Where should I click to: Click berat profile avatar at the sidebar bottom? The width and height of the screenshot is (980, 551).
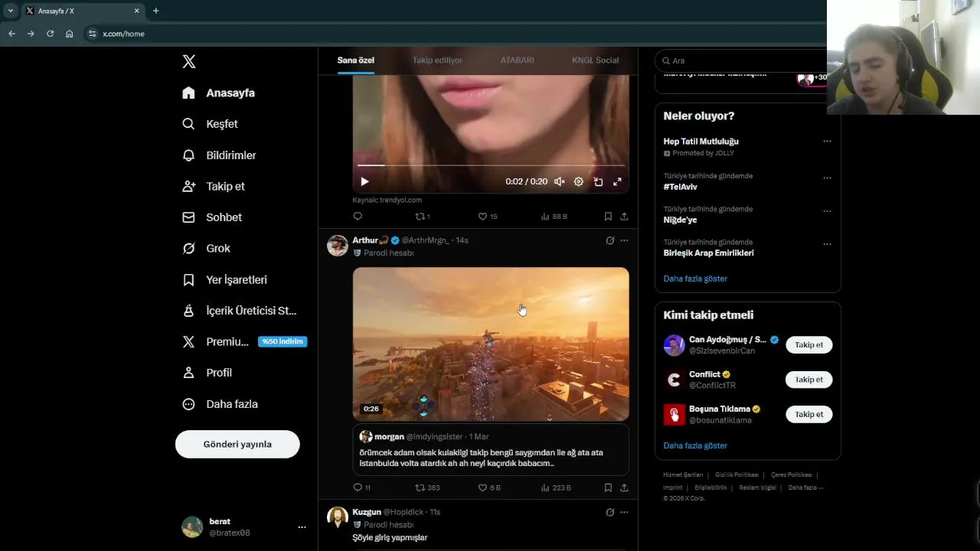[x=192, y=527]
